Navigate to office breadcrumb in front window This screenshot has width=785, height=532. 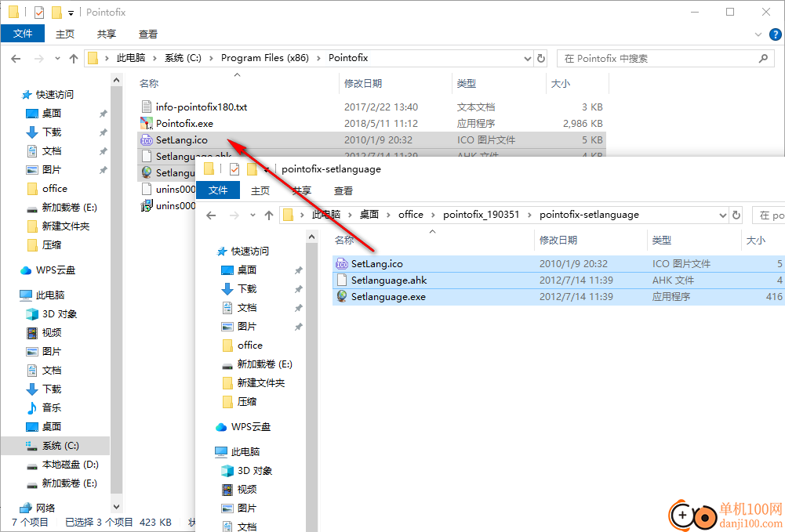tap(410, 215)
